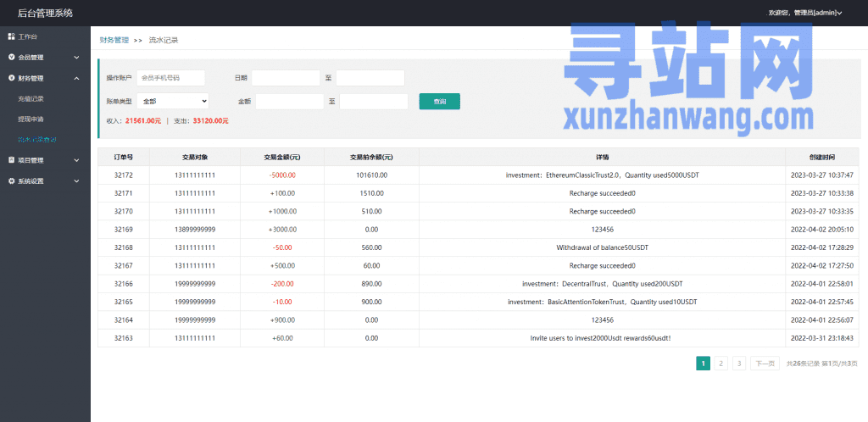868x422 pixels.
Task: Focus the 会员手机号码 account input
Action: 171,78
